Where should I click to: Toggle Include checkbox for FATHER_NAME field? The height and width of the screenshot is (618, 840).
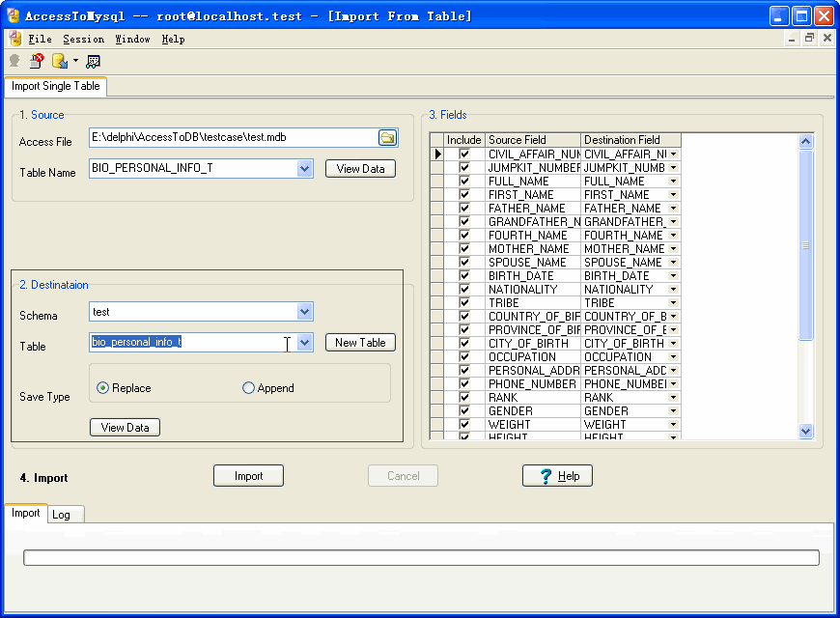(x=464, y=209)
